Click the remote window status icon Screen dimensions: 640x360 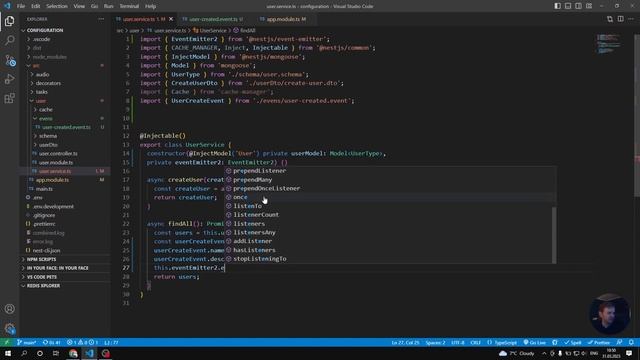pyautogui.click(x=7, y=342)
